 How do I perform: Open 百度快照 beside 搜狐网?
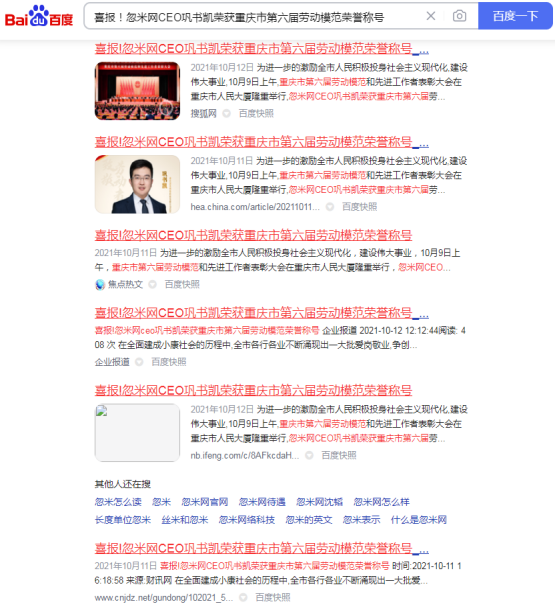pos(256,113)
